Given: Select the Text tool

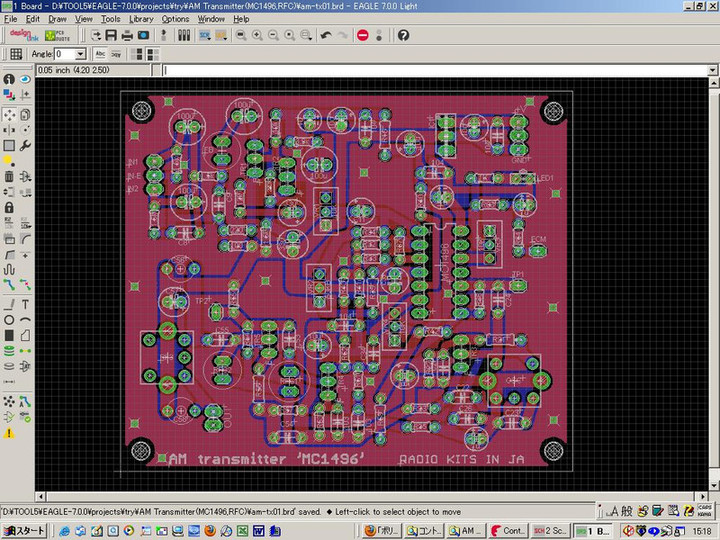Looking at the screenshot, I should (25, 303).
